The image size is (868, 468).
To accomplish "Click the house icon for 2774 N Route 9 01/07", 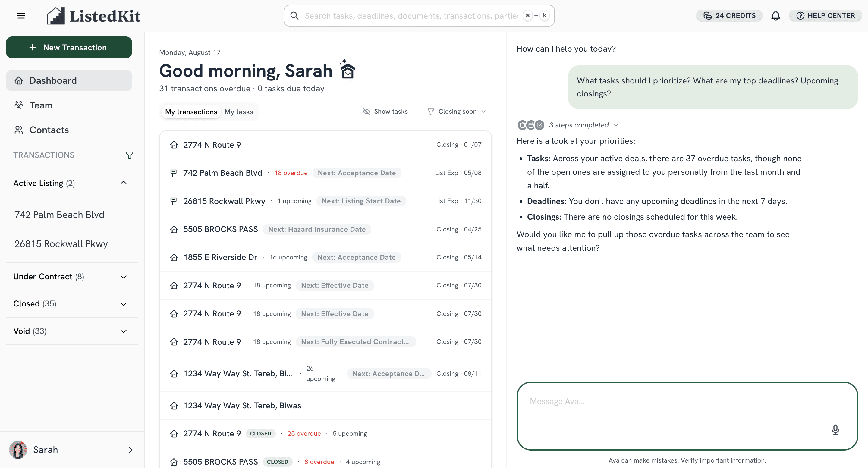I will point(174,145).
